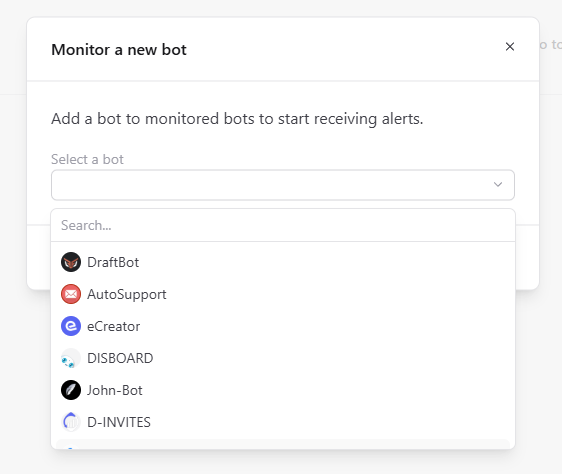This screenshot has width=562, height=474.
Task: Click the "Select a bot" field label
Action: pos(87,159)
